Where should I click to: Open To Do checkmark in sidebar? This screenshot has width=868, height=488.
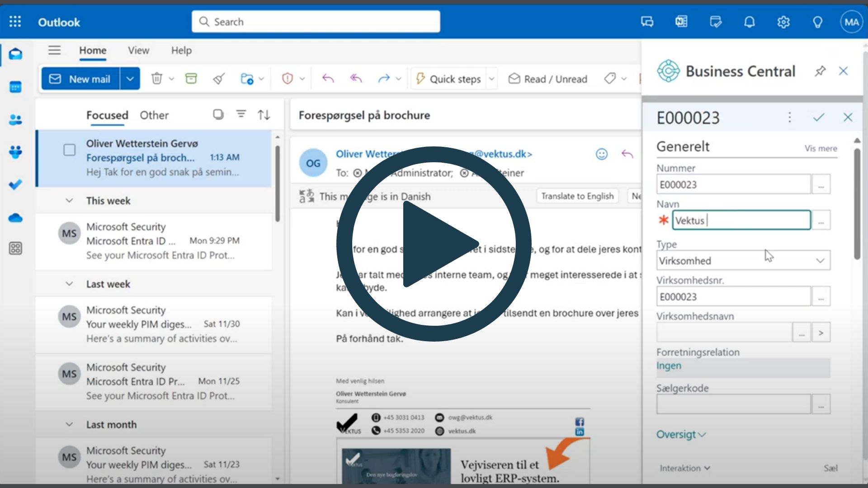pos(15,185)
